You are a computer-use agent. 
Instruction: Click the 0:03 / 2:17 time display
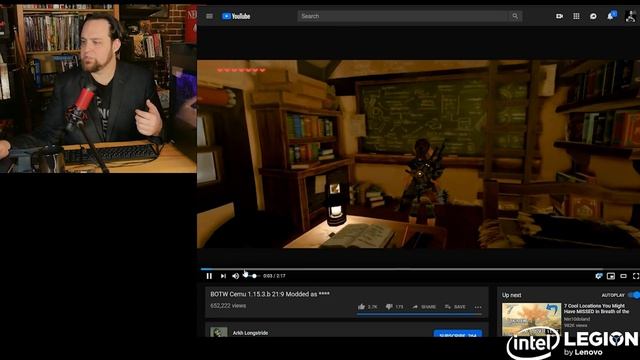click(x=274, y=276)
